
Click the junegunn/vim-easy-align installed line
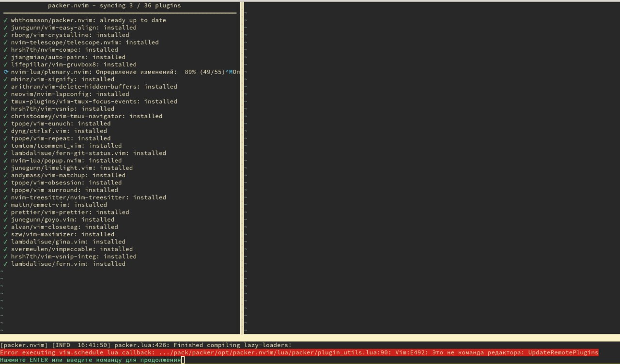[x=70, y=28]
